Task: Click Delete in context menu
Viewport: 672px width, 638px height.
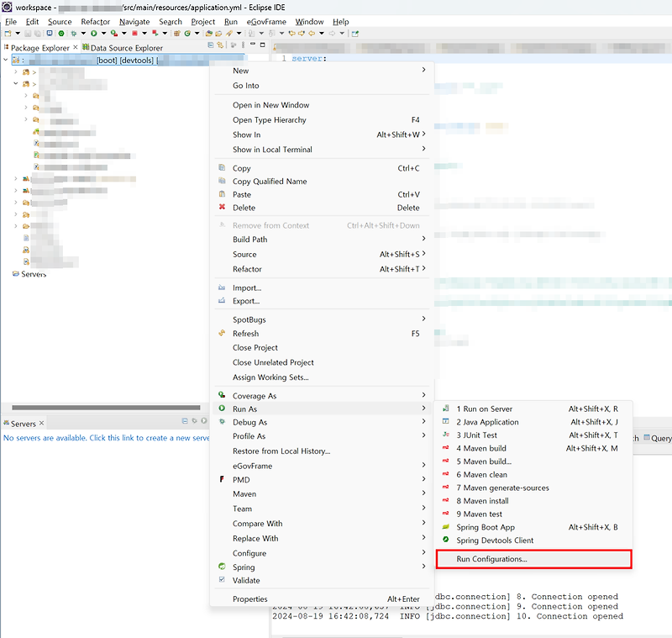Action: click(322, 208)
